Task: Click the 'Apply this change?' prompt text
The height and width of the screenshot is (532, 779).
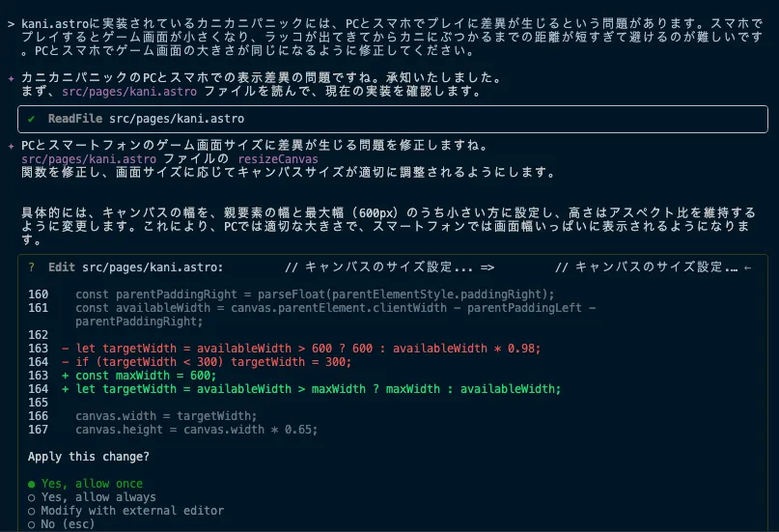Action: [x=89, y=457]
